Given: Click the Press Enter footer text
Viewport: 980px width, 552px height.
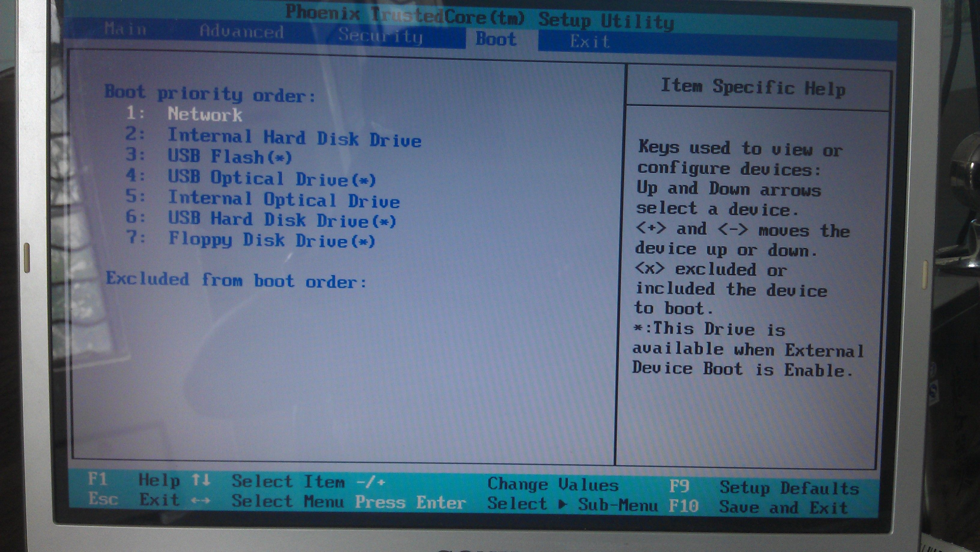Looking at the screenshot, I should tap(410, 502).
